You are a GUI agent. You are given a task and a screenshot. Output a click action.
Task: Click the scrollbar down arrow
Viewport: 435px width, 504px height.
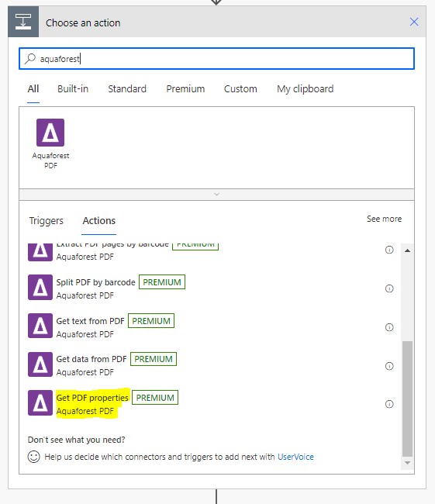click(407, 463)
